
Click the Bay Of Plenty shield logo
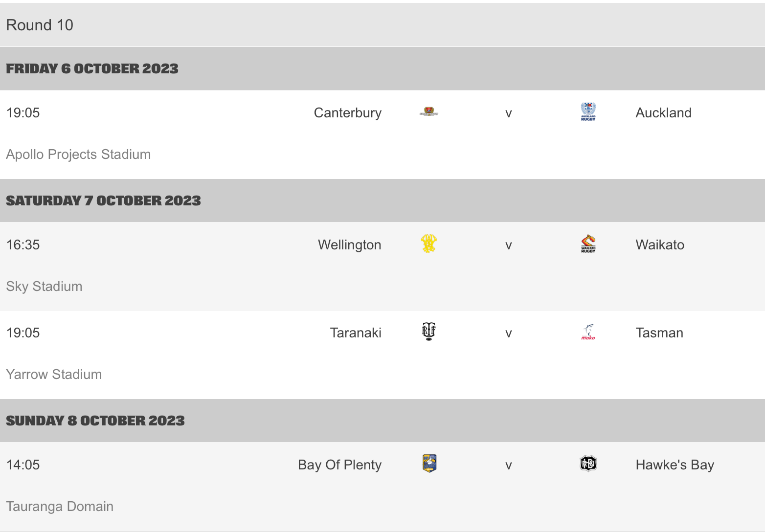point(429,464)
